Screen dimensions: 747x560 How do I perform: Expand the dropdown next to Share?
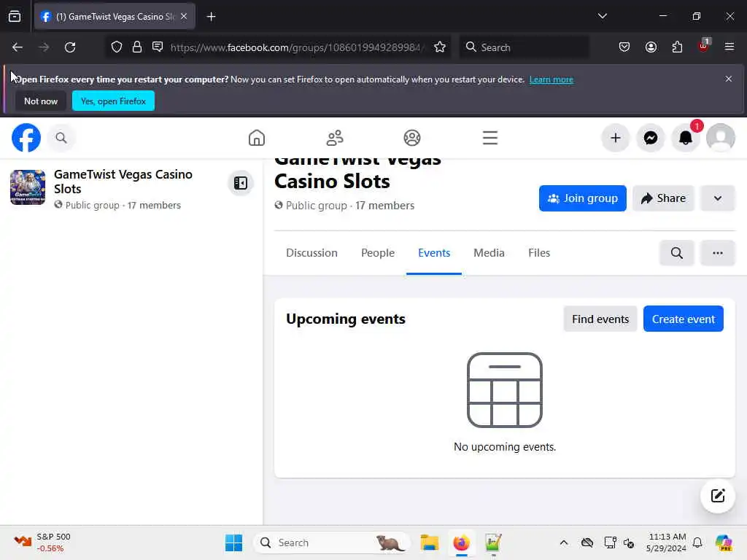pos(718,198)
